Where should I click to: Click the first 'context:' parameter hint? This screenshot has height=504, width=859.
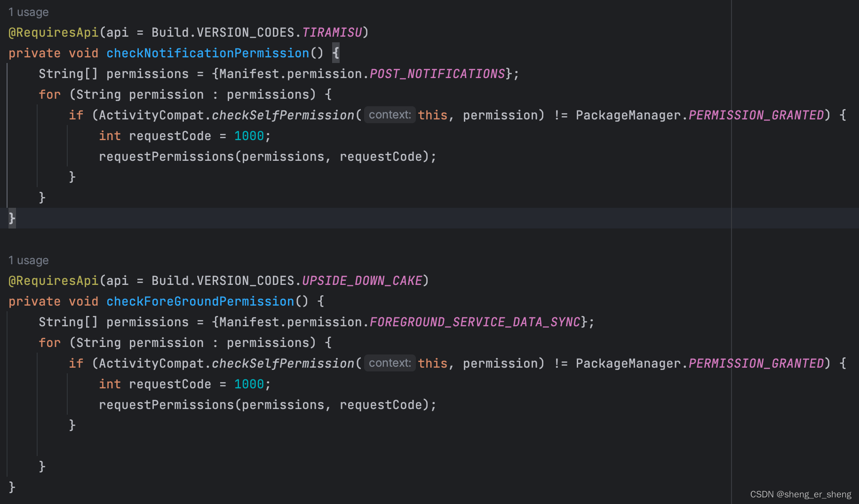[x=390, y=115]
